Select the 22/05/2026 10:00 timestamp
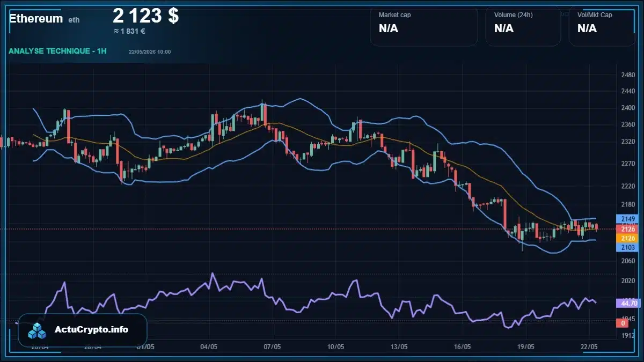 pyautogui.click(x=150, y=52)
